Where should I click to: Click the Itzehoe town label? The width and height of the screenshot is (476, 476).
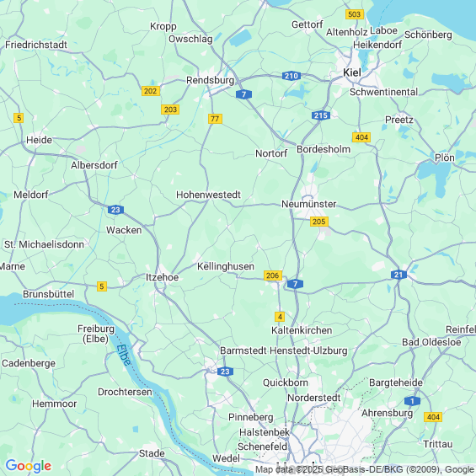pyautogui.click(x=162, y=277)
